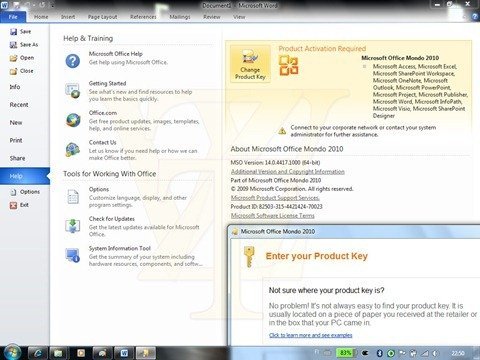Click the Contact Us icon

73,150
